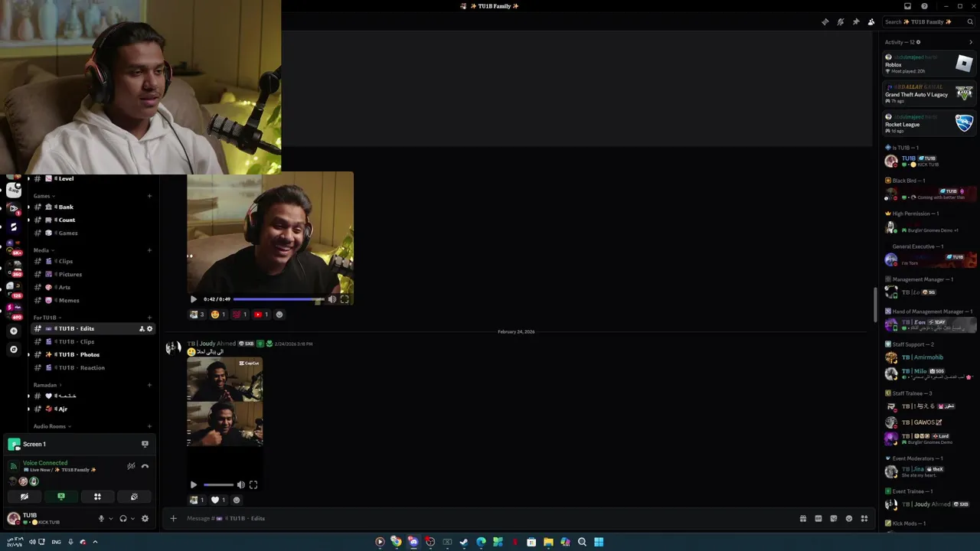This screenshot has width=980, height=551.
Task: Open the GIF picker
Action: tap(818, 518)
